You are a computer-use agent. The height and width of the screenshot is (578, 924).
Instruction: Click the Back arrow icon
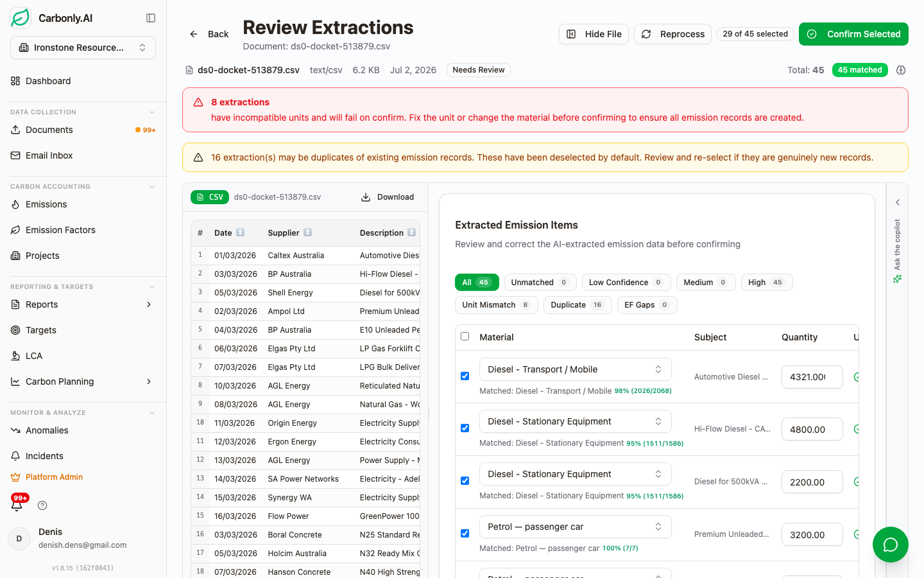click(194, 34)
